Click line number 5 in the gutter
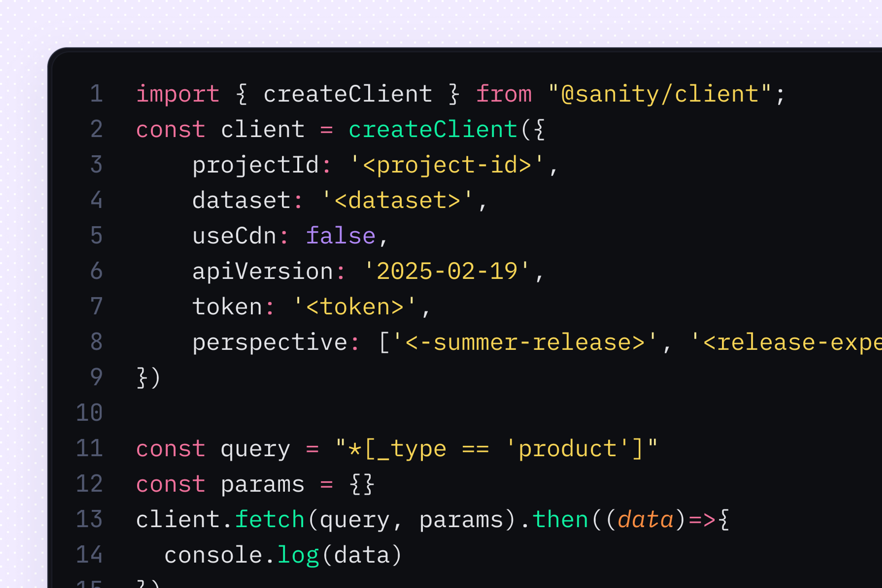 click(97, 236)
